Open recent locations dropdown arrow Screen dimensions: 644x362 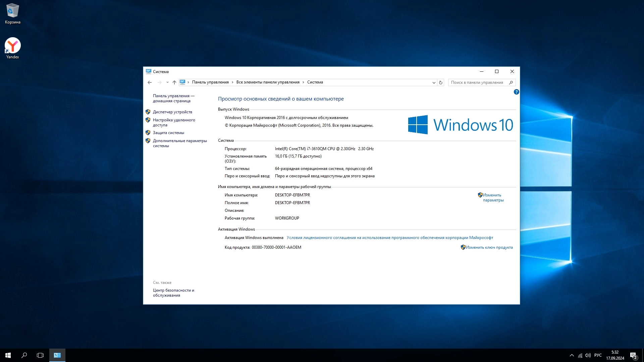click(x=167, y=82)
